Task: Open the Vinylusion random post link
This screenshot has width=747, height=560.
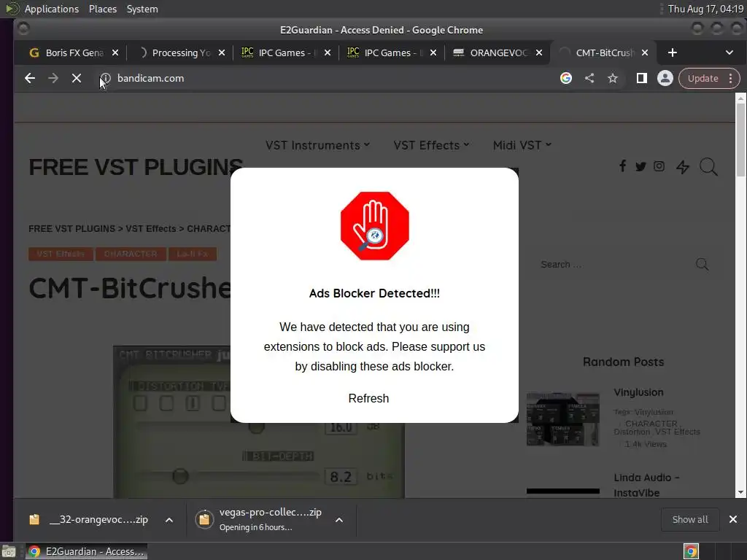Action: coord(638,392)
